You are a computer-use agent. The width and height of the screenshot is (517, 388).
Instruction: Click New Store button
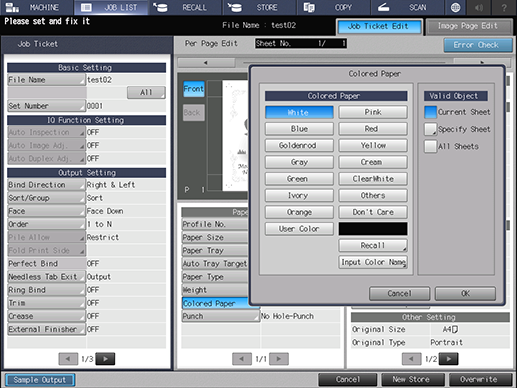[x=413, y=380]
